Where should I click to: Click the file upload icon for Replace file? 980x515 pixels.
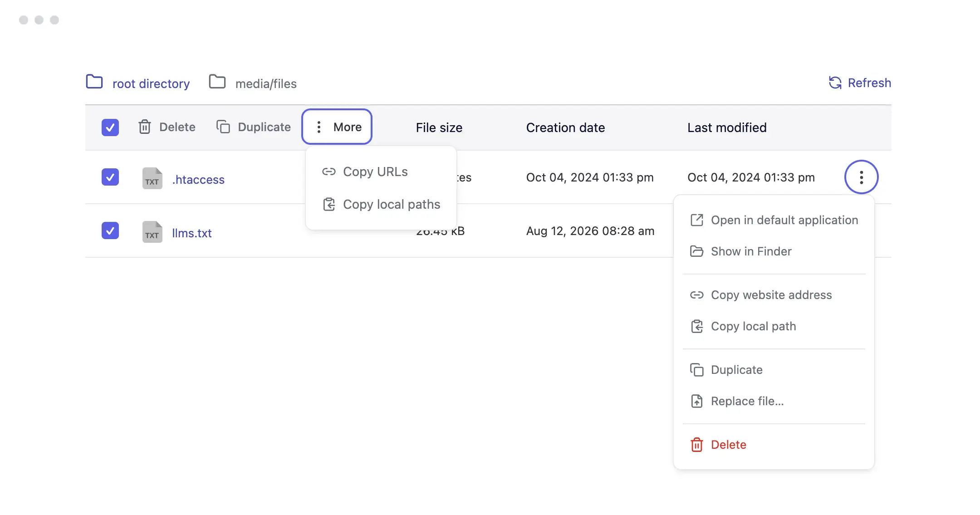point(697,401)
